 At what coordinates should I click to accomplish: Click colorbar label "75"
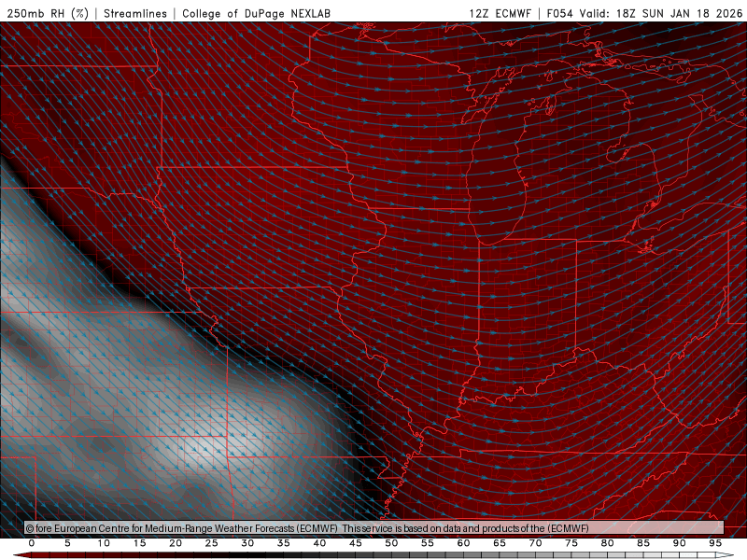coord(571,543)
